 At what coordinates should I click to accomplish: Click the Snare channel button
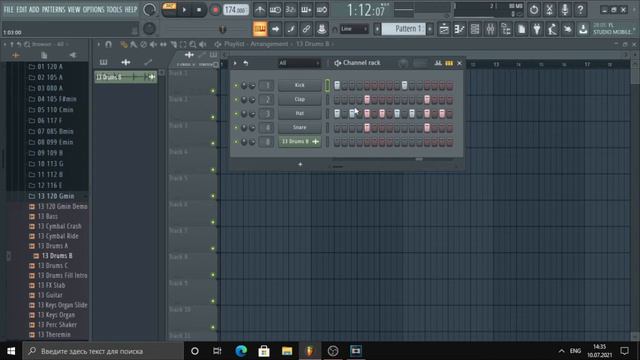coord(300,128)
